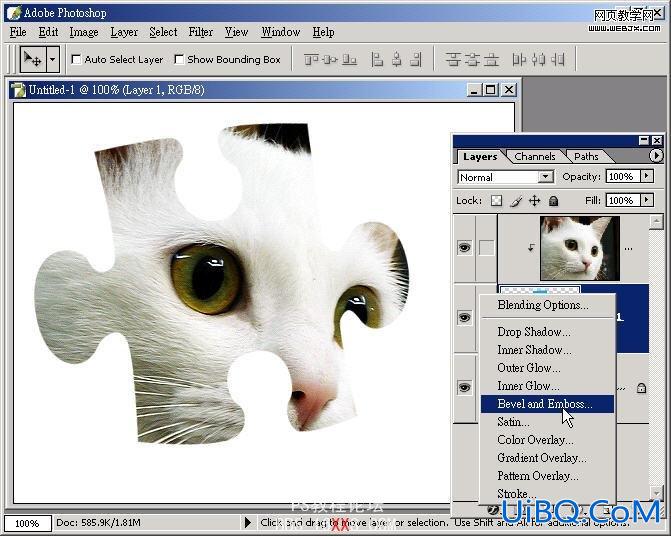Choose Pattern Overlay from context menu

(548, 476)
